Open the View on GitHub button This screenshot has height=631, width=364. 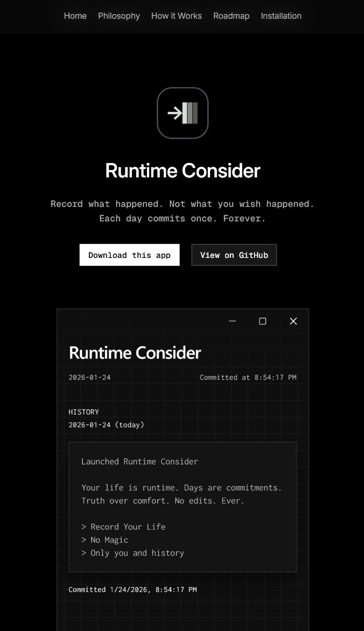[234, 255]
